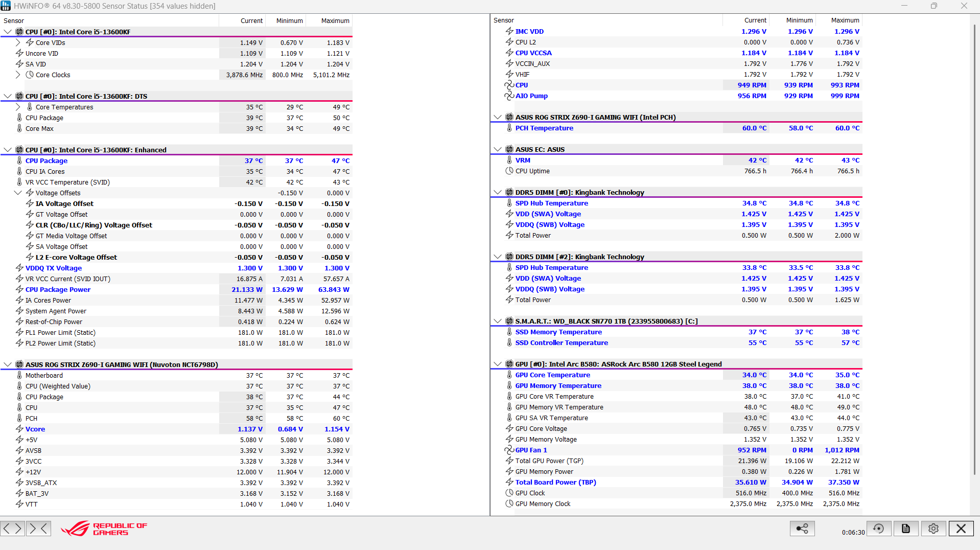Image resolution: width=980 pixels, height=550 pixels.
Task: Click the thermometer icon beside Motherboard
Action: click(x=19, y=375)
